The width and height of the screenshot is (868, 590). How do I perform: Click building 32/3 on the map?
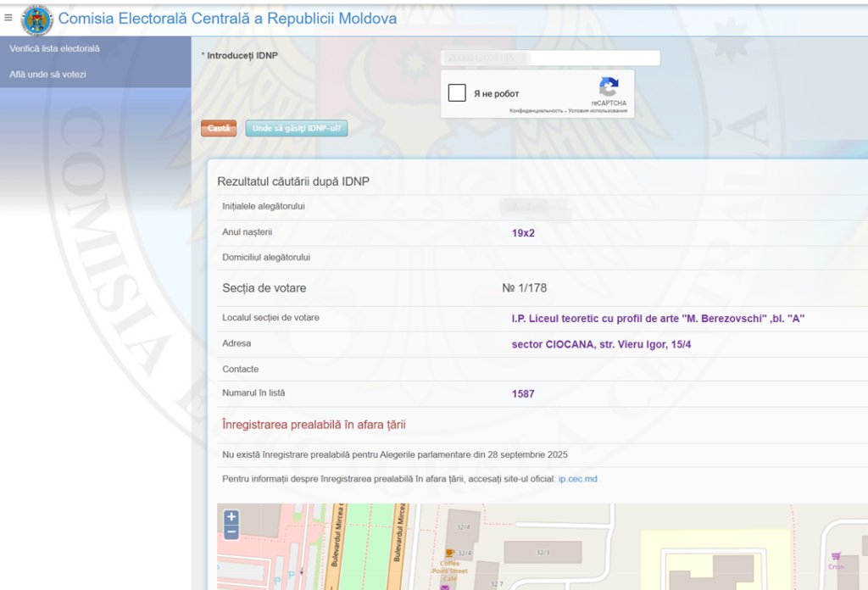[x=542, y=552]
